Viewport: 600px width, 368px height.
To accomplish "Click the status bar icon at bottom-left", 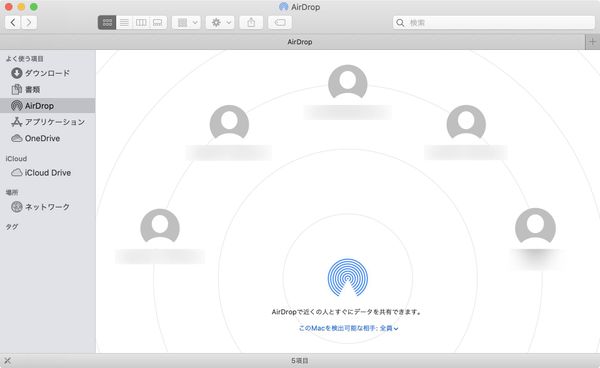I will coord(7,360).
